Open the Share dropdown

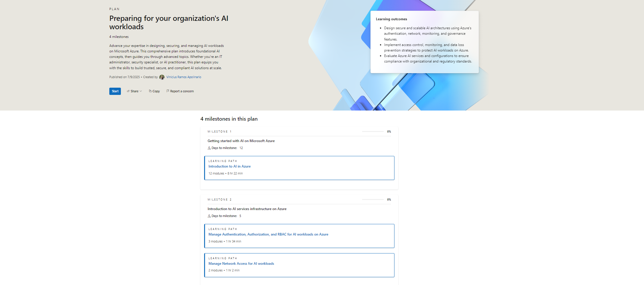[x=134, y=91]
